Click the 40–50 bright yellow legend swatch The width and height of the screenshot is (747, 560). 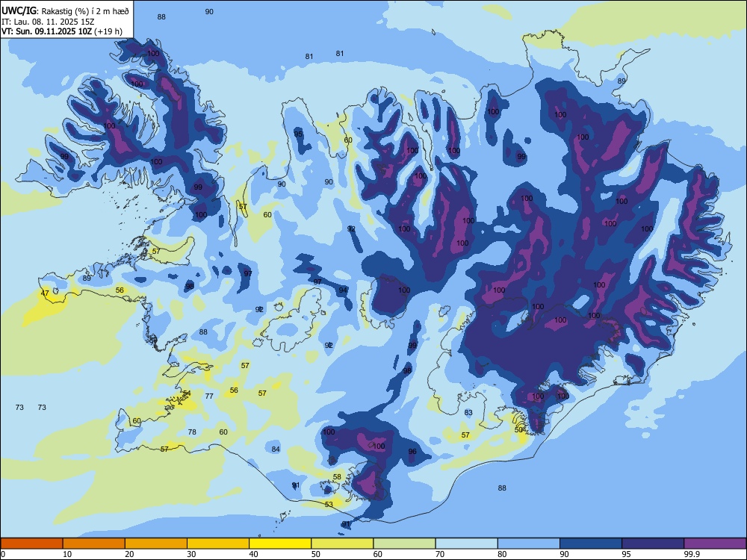pos(280,544)
